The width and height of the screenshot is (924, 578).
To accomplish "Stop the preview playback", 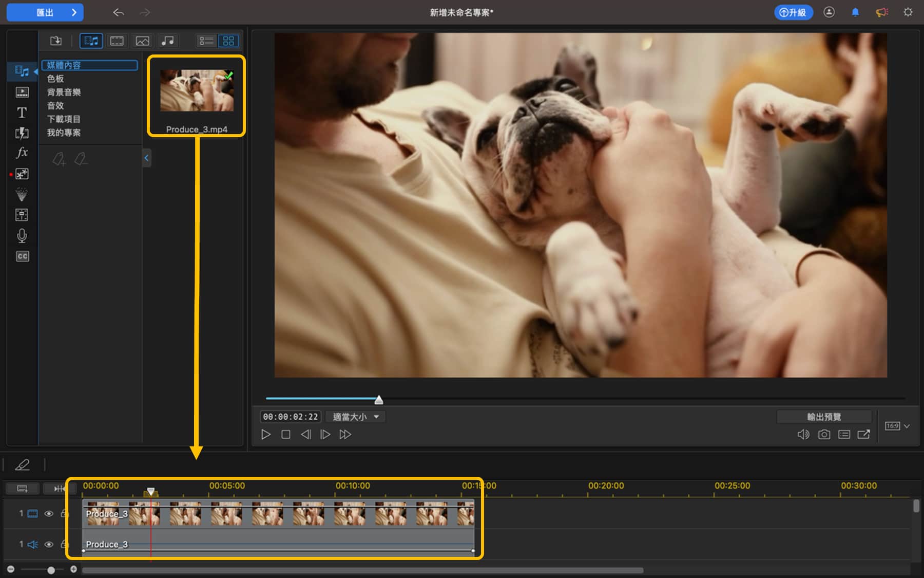I will click(286, 435).
